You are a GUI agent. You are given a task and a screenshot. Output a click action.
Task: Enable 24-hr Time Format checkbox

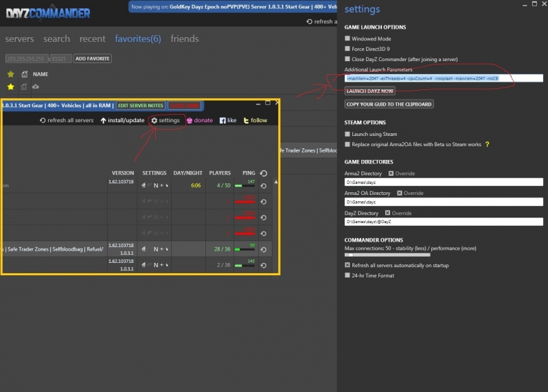(347, 275)
